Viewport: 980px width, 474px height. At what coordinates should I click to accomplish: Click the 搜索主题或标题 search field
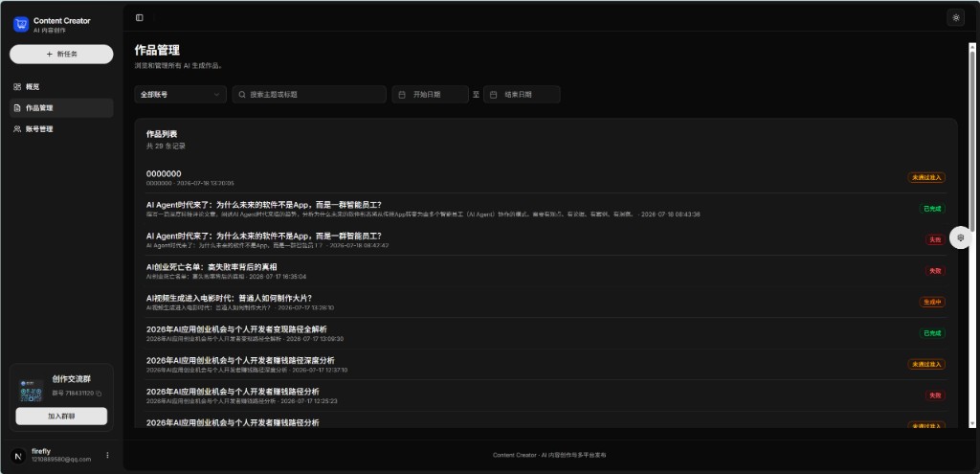coord(309,95)
